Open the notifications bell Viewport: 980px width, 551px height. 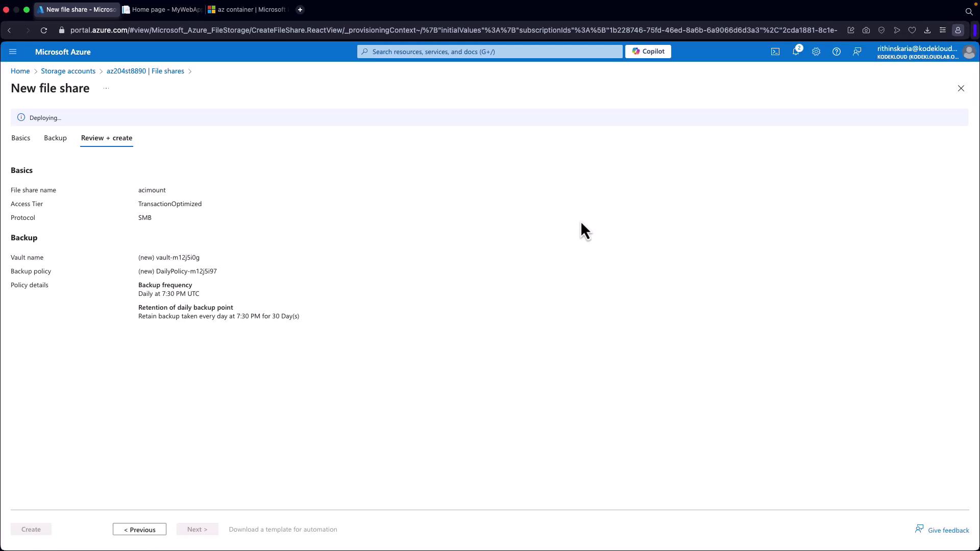point(795,52)
